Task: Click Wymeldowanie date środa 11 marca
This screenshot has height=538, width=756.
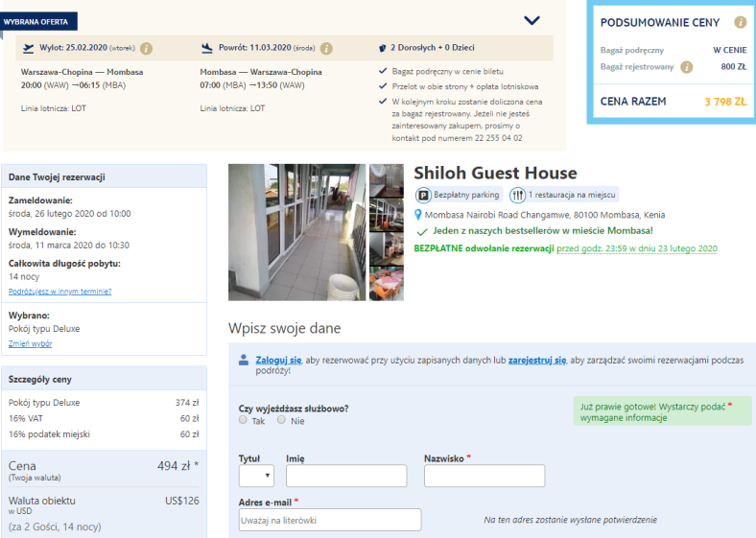Action: click(69, 246)
